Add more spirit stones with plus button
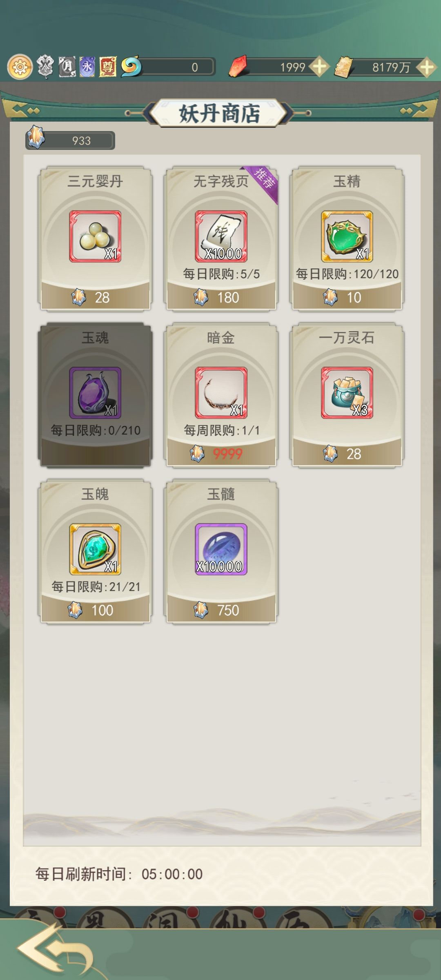 click(427, 67)
